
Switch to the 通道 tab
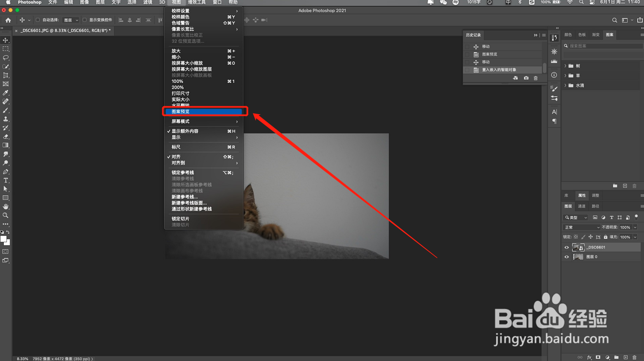pos(582,206)
